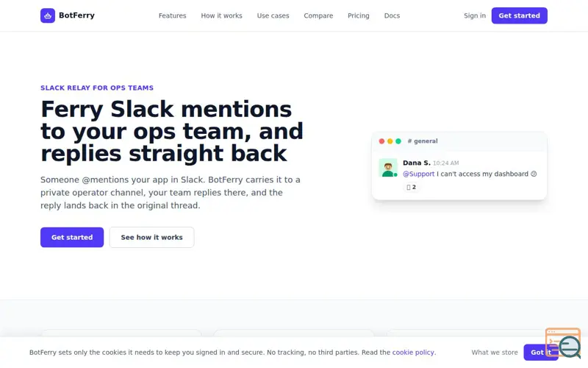
Task: Open the cookie policy link
Action: (x=413, y=353)
